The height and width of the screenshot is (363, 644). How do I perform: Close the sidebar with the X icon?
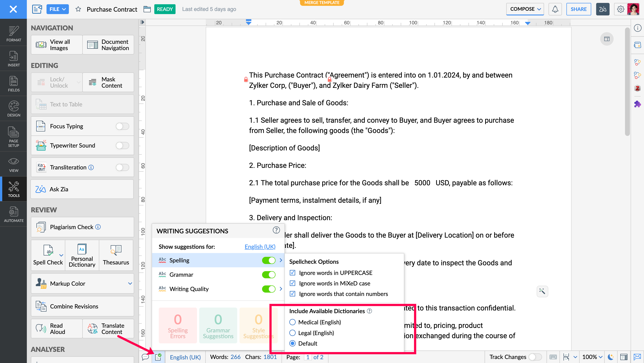point(13,9)
